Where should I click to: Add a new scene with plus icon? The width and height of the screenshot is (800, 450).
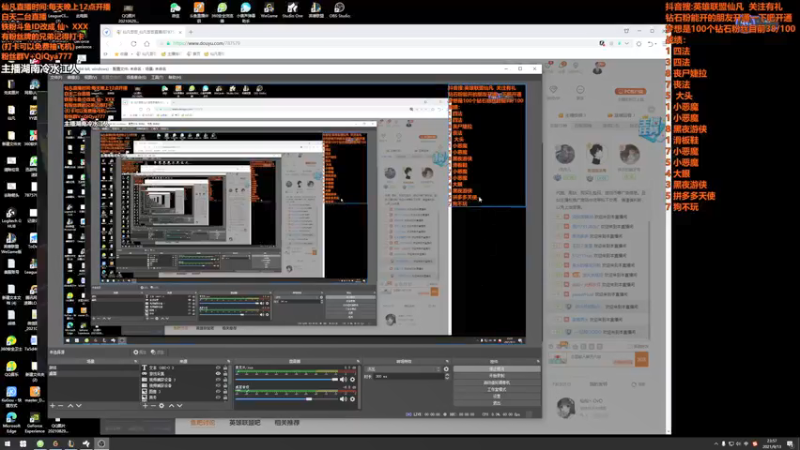[x=52, y=405]
